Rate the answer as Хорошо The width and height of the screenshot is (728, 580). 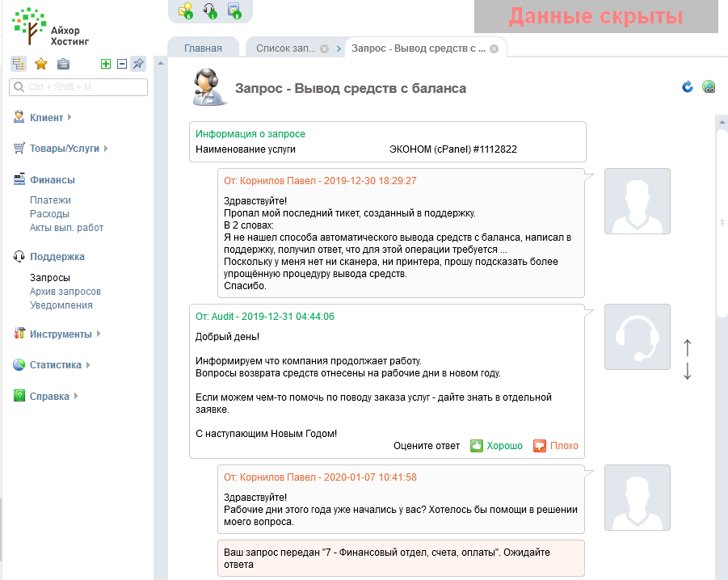click(x=496, y=446)
